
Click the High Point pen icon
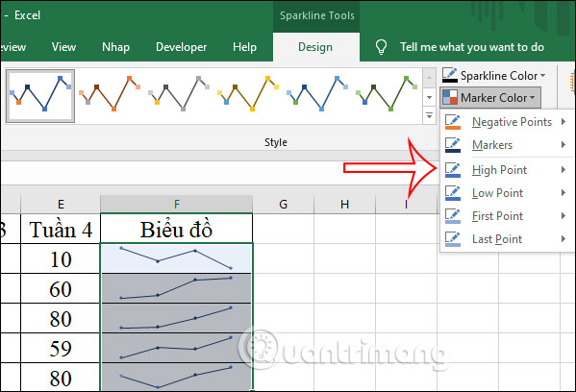pyautogui.click(x=453, y=170)
